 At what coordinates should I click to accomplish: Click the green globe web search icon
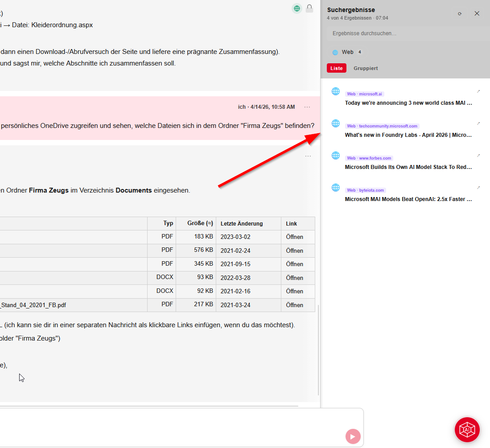point(297,8)
